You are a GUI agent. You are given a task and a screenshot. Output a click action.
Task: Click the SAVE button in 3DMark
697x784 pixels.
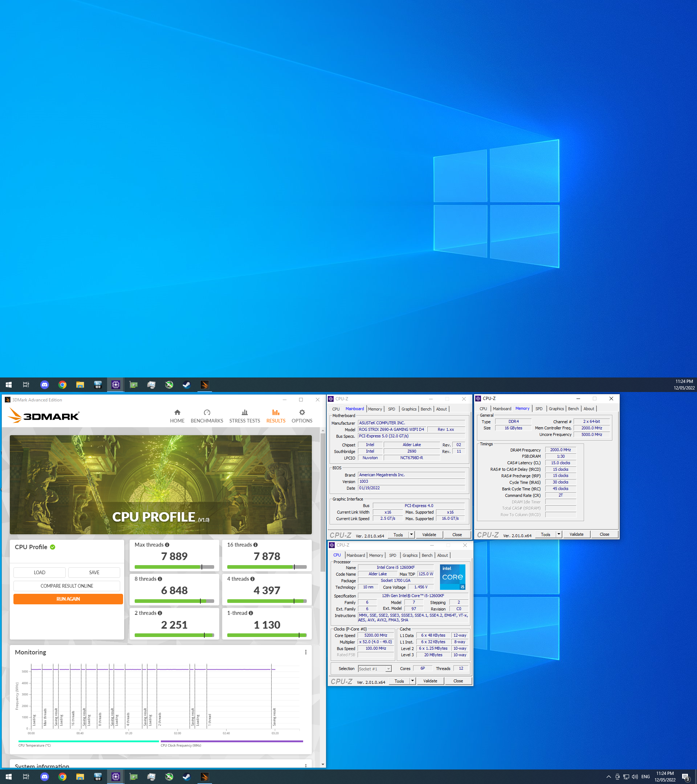[94, 572]
